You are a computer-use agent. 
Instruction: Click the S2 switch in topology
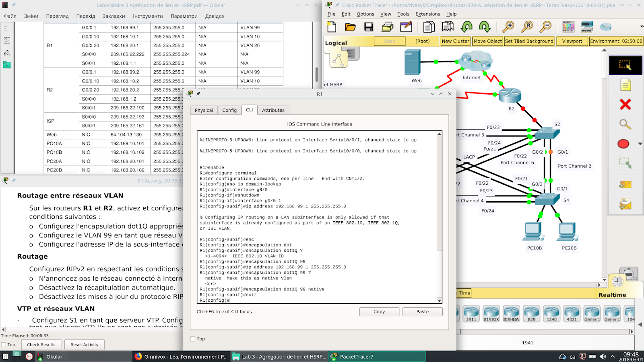click(x=547, y=133)
